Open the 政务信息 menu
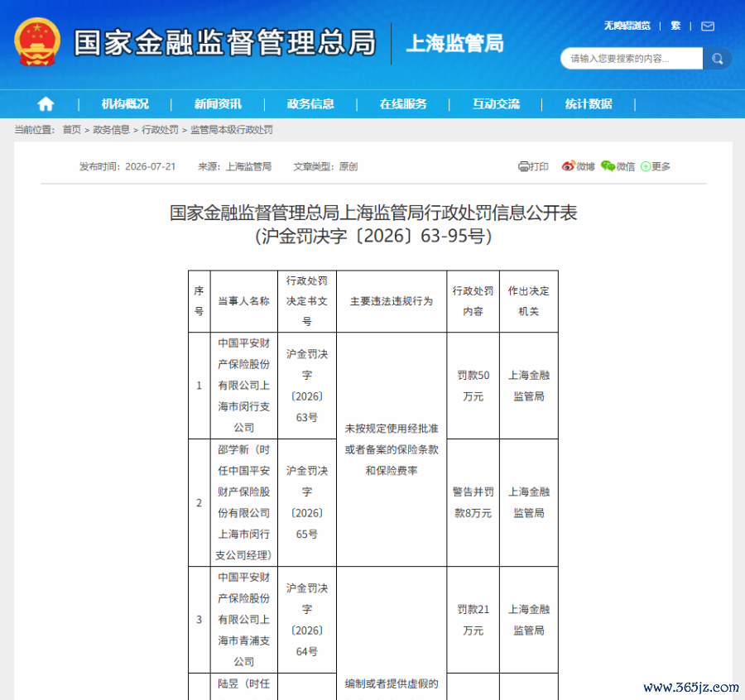 [x=310, y=103]
